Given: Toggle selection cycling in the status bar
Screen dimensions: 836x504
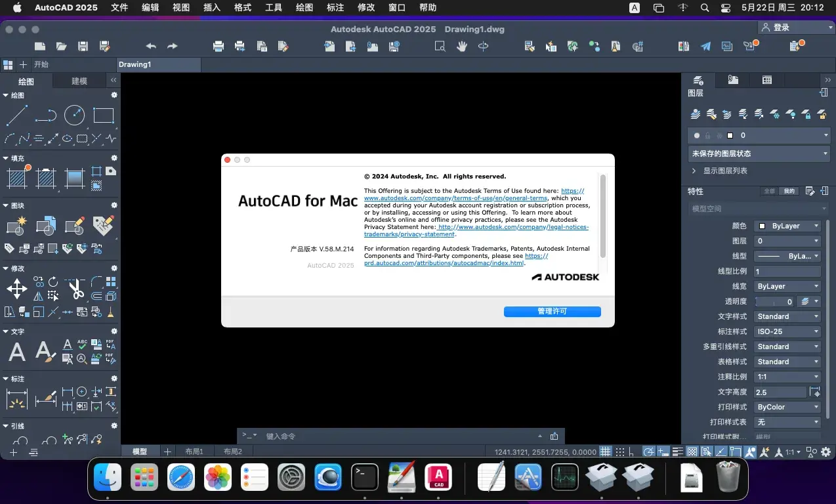Looking at the screenshot, I should coord(707,452).
